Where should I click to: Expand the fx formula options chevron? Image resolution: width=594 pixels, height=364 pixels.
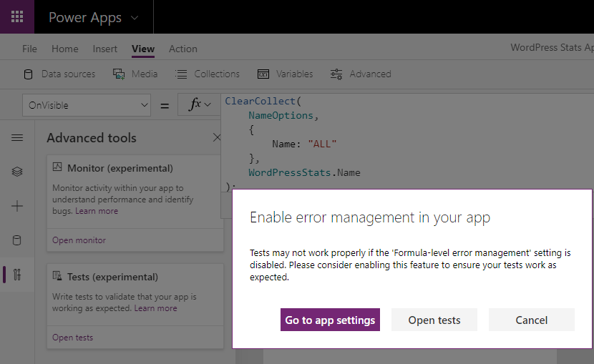click(208, 104)
